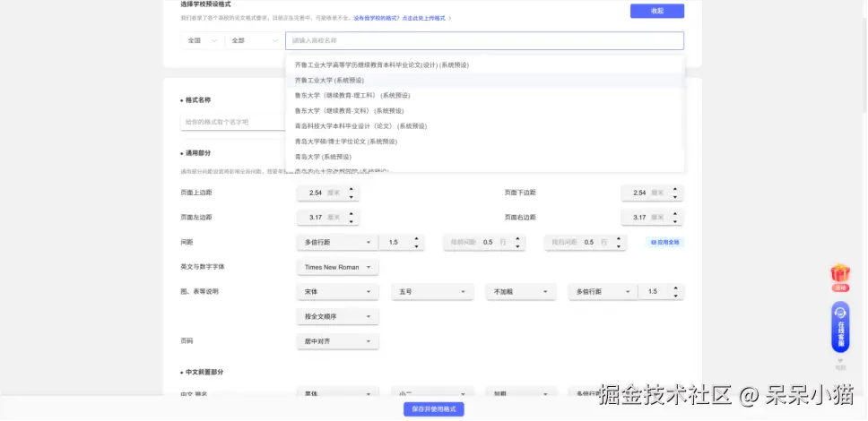Decrease the 间距 1.5 line spacing value

click(x=416, y=246)
